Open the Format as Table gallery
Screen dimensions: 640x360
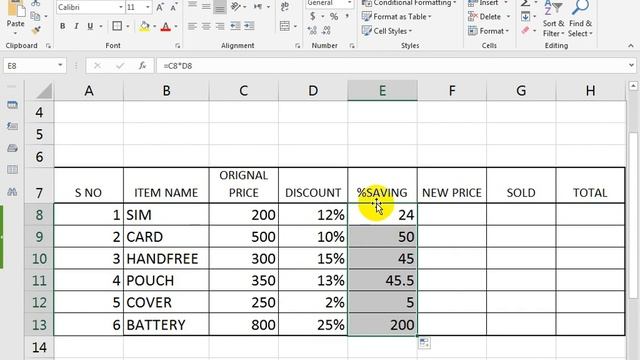click(x=397, y=17)
